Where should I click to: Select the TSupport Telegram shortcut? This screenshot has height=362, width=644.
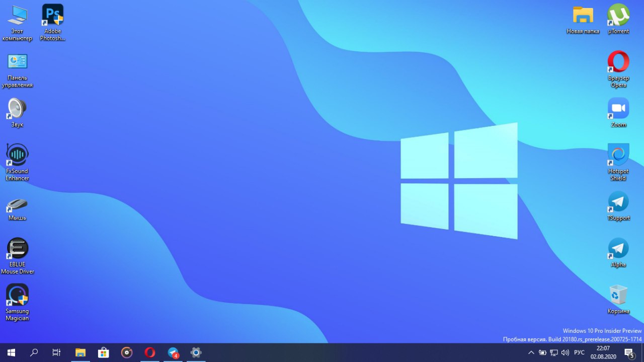(x=618, y=206)
